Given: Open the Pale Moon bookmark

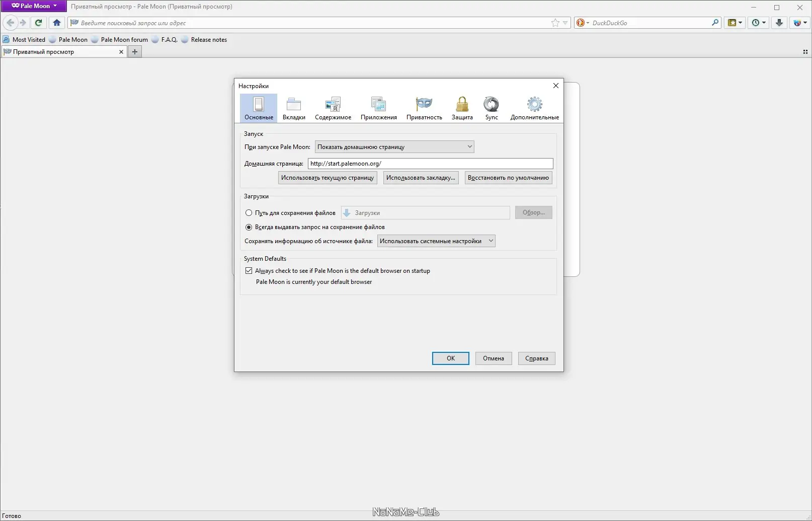Looking at the screenshot, I should (68, 40).
